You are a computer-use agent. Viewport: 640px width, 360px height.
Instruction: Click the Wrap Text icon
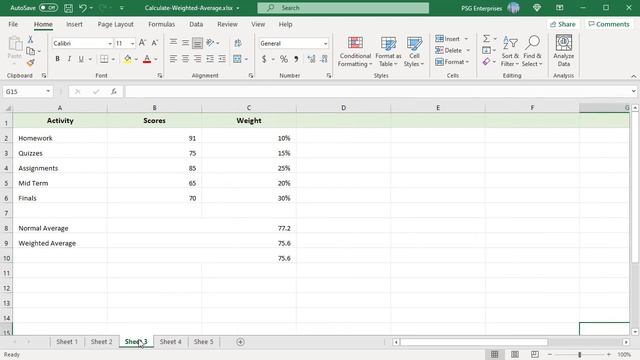[x=238, y=43]
